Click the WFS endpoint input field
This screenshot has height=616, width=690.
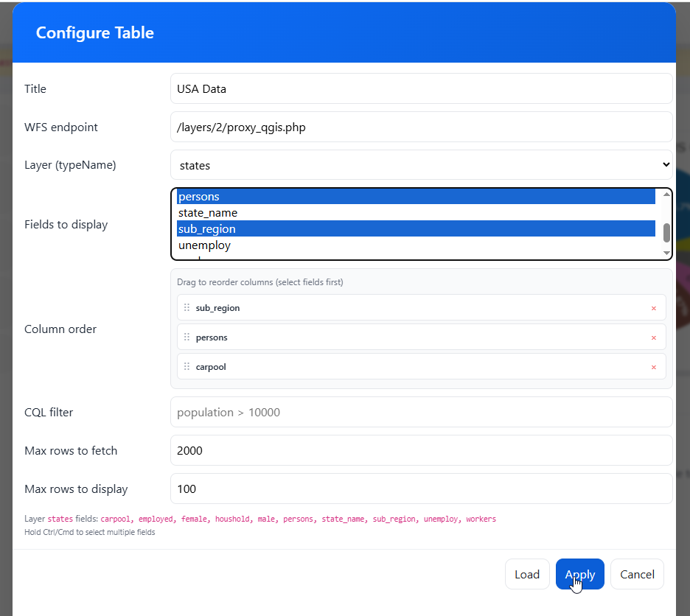click(x=421, y=127)
